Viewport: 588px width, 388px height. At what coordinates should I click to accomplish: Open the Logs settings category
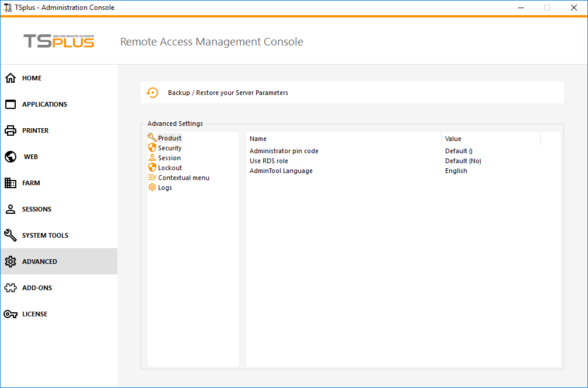point(164,187)
